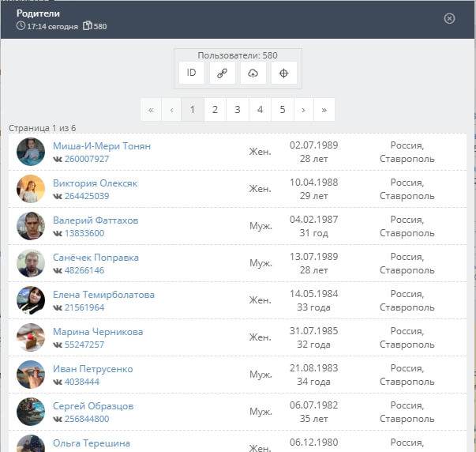Viewport: 476px width, 452px height.
Task: Jump to the last page with double arrow
Action: [324, 110]
